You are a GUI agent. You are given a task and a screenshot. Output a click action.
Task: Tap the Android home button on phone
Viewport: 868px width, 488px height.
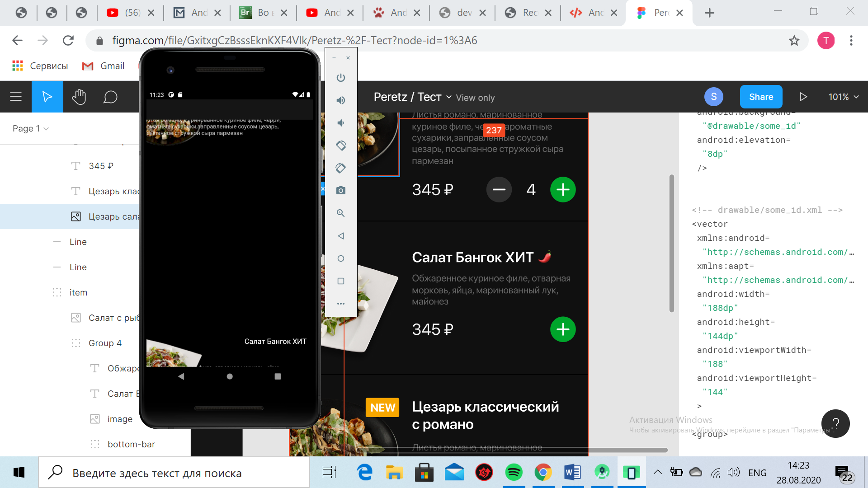(x=230, y=376)
